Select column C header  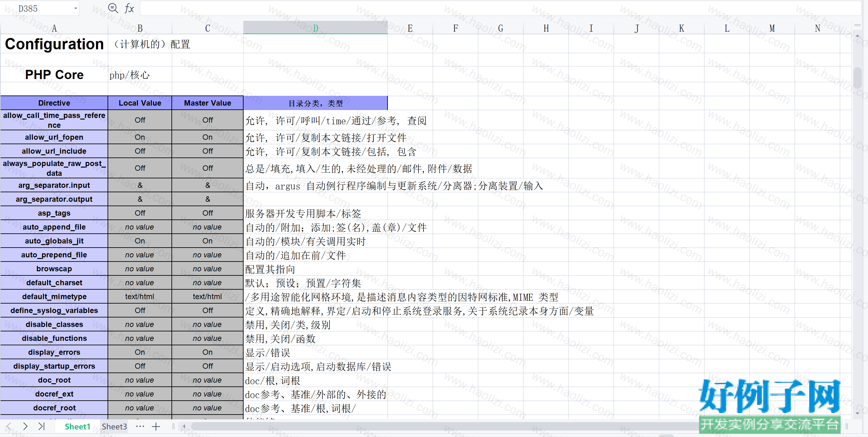tap(208, 28)
